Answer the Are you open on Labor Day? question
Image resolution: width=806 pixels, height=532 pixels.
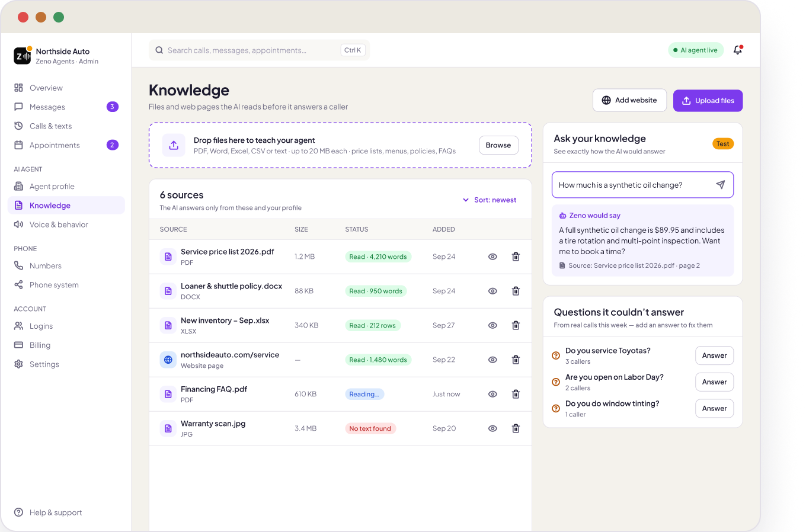pos(714,382)
